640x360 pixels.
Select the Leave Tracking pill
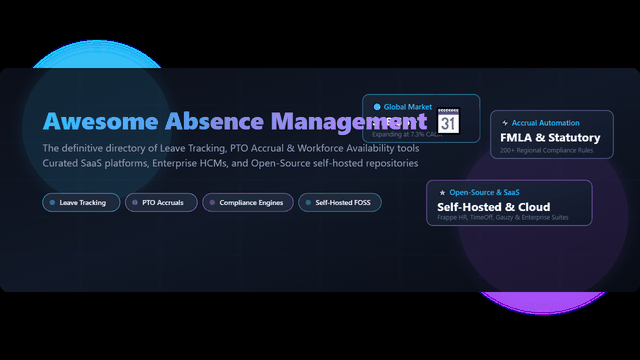81,202
